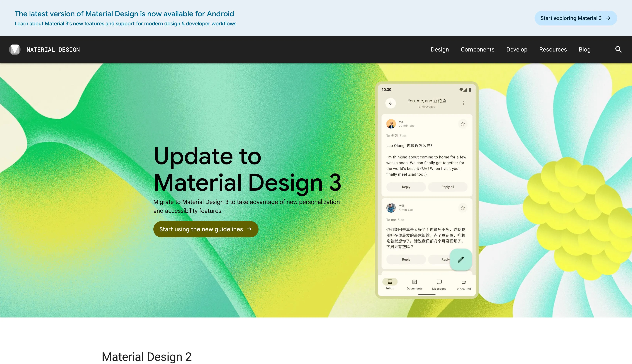Select the Video Call navigation icon
The image size is (632, 364).
click(463, 282)
